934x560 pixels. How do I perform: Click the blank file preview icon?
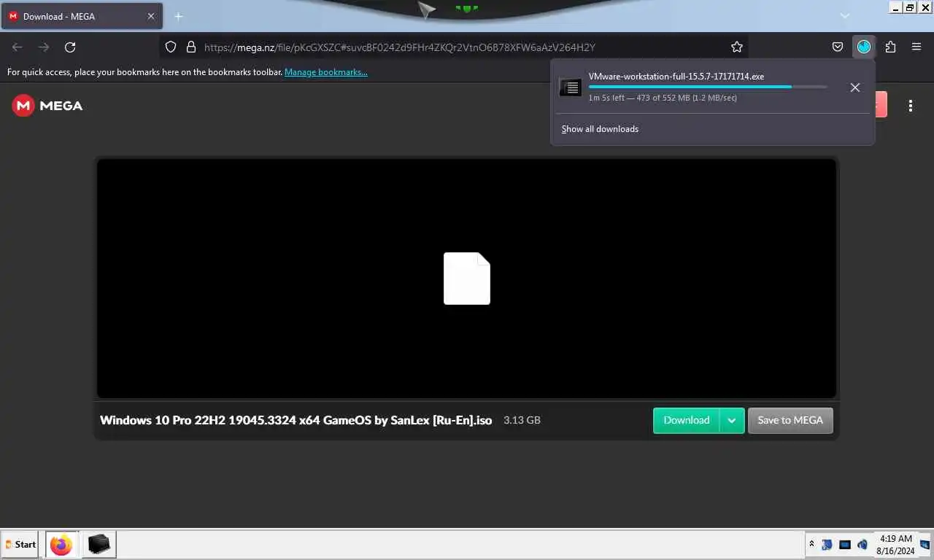tap(467, 279)
